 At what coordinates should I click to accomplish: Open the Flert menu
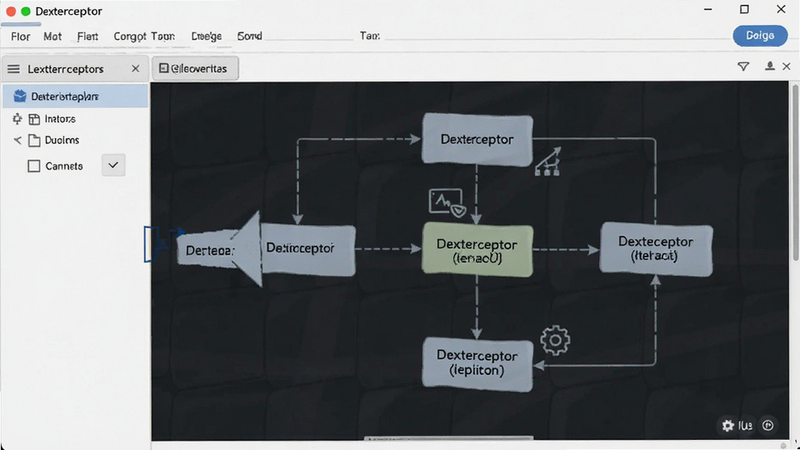(x=88, y=36)
